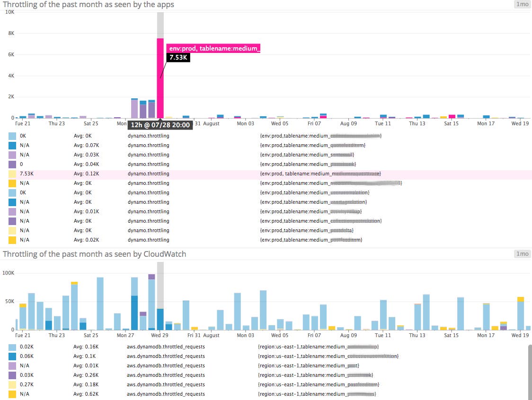Click the orange swatch with Avg 0.02K

click(x=12, y=240)
